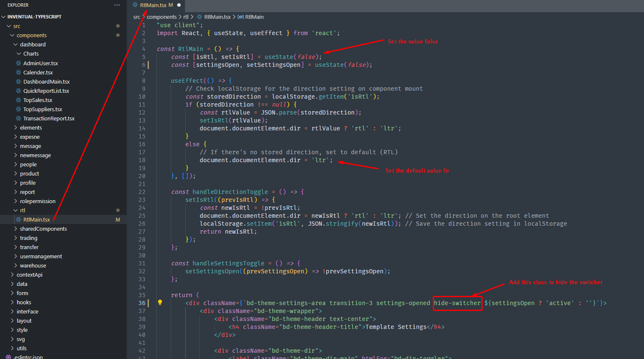Click .eslintrc.json file icon
This screenshot has height=359, width=644.
8,357
